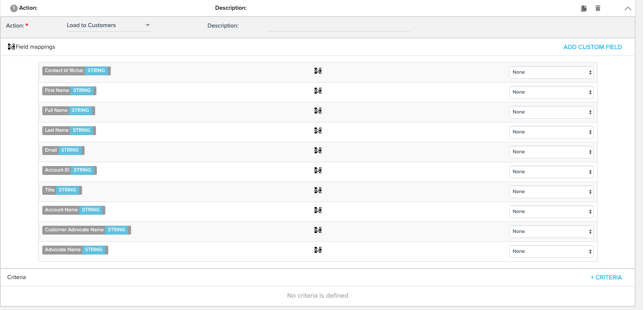Click mapping icon in First Name row
This screenshot has height=310, width=644.
(x=318, y=91)
